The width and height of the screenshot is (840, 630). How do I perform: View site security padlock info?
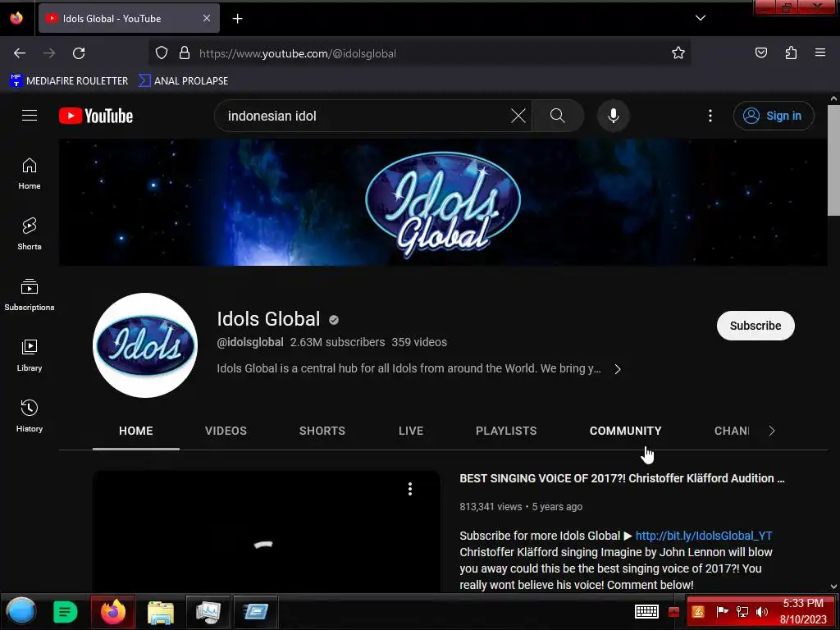pyautogui.click(x=185, y=53)
